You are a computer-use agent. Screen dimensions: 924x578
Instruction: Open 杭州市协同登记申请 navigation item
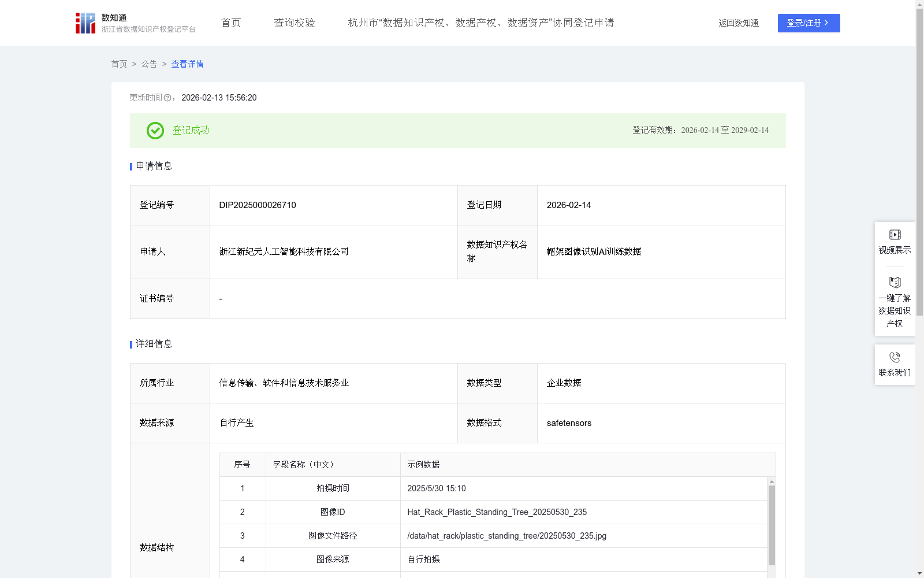[481, 23]
